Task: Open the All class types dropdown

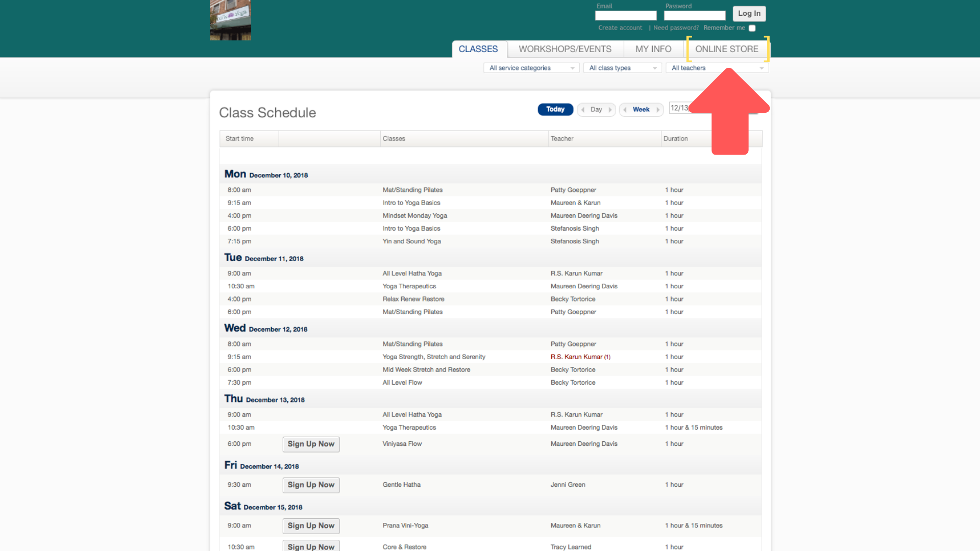Action: [622, 68]
